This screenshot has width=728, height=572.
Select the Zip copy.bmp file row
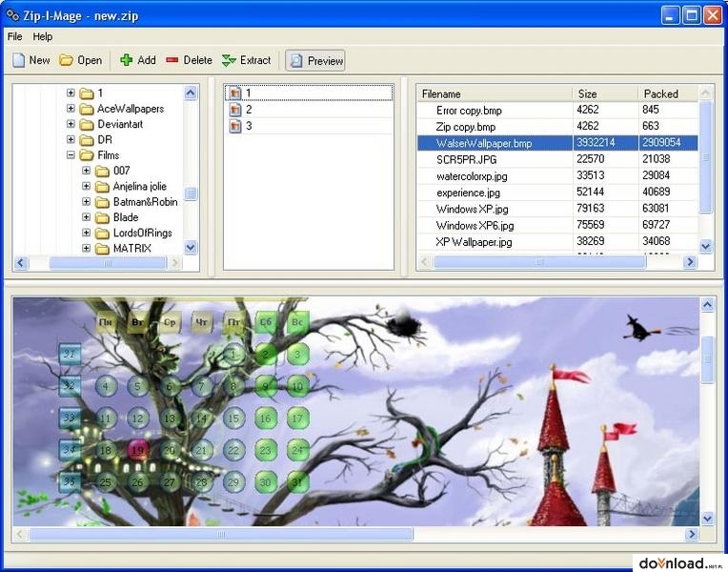(x=557, y=127)
